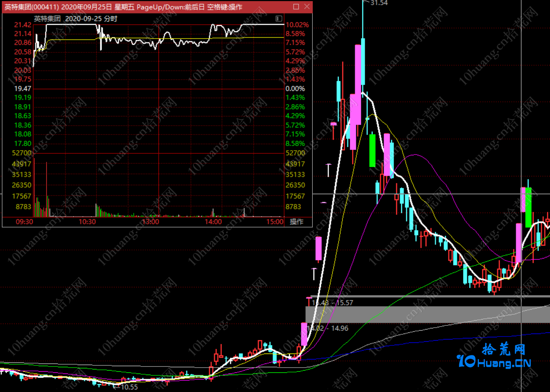Click the right 8783 volume label
The image size is (550, 392).
tap(293, 207)
